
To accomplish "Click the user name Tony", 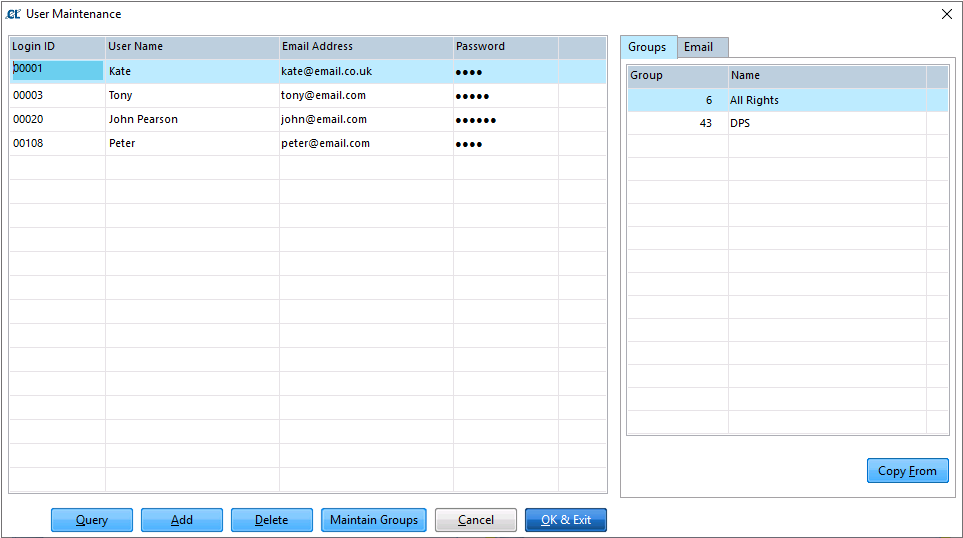I will [x=120, y=95].
